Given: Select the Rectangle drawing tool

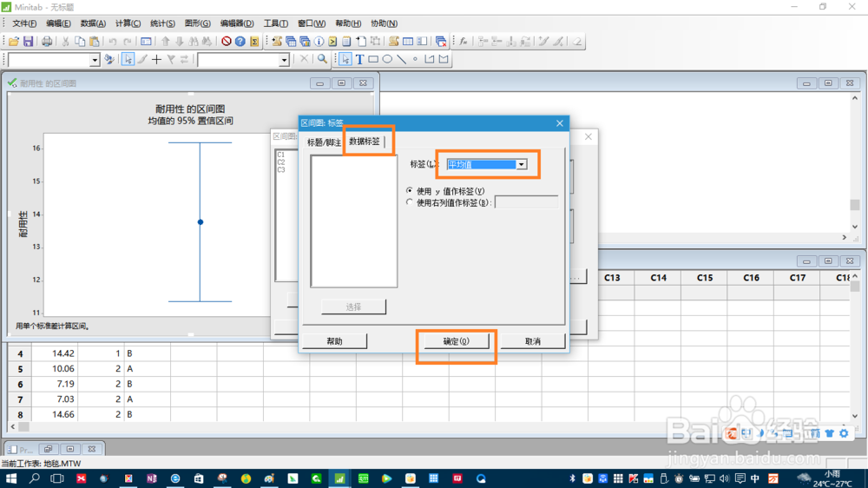Looking at the screenshot, I should click(373, 59).
